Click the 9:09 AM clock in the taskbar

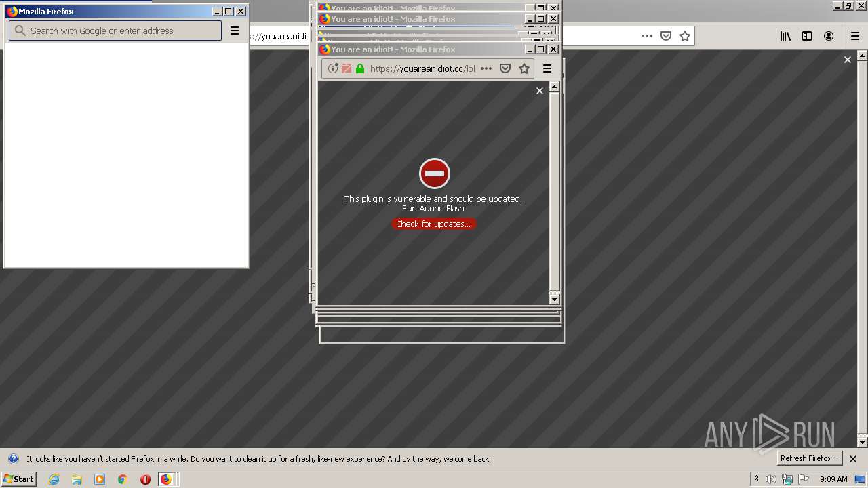[x=833, y=479]
